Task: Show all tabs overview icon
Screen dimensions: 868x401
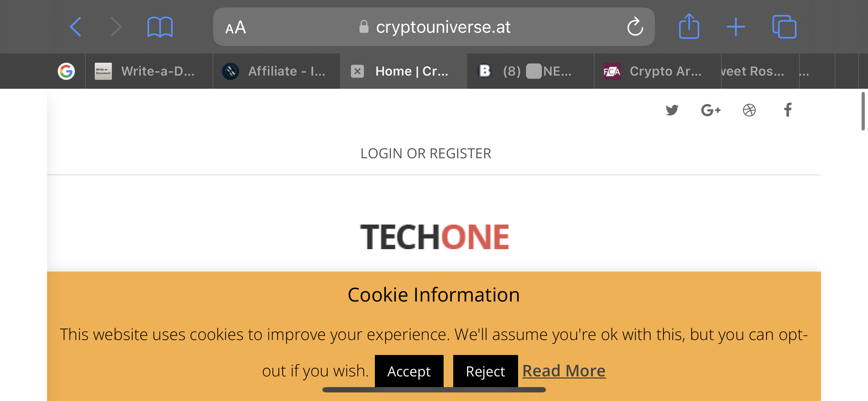Action: pos(784,27)
